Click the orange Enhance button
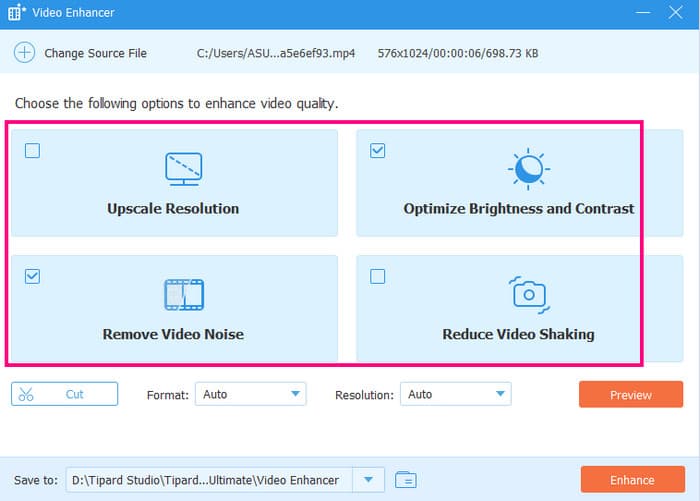 click(x=633, y=480)
